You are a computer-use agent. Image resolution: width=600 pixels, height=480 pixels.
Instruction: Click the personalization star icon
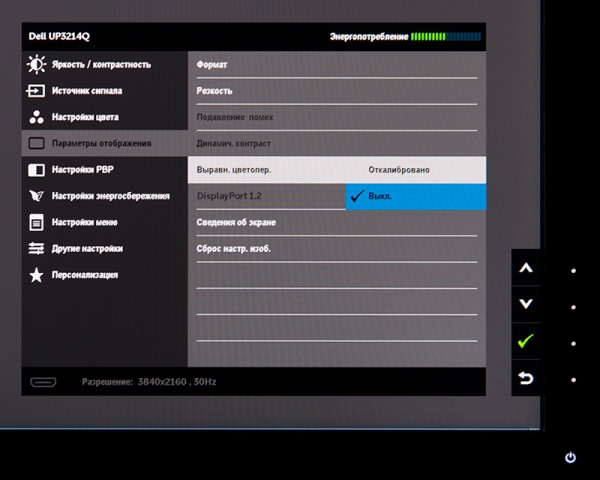coord(36,274)
